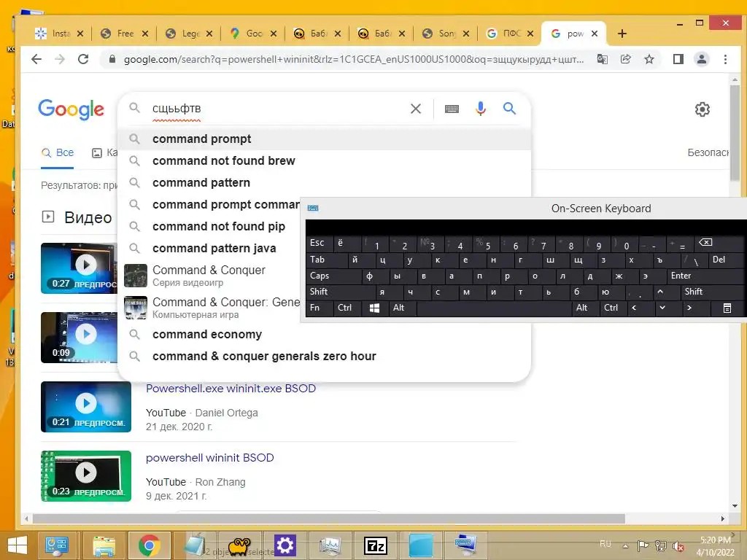Choose suggestion command not found pip

[209, 227]
